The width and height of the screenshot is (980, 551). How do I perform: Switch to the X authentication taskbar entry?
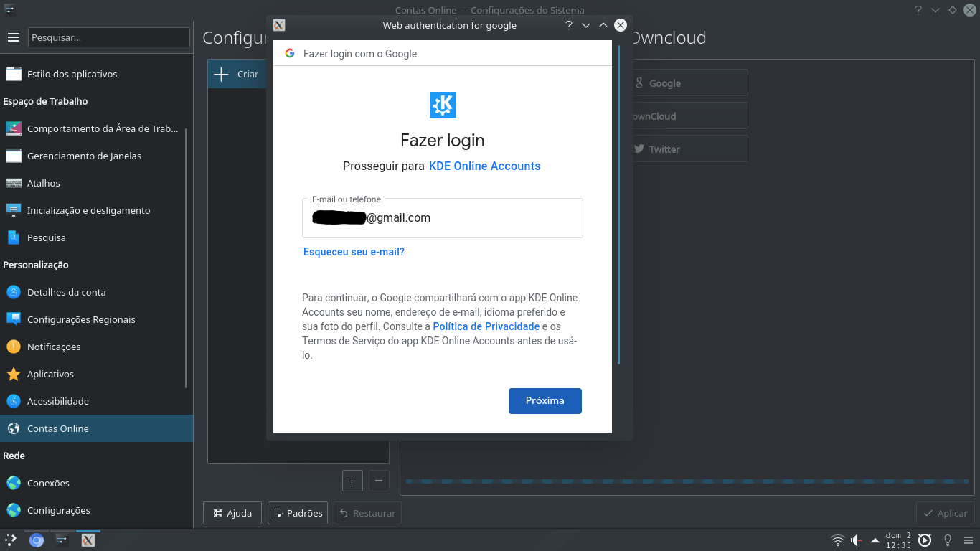[x=88, y=540]
